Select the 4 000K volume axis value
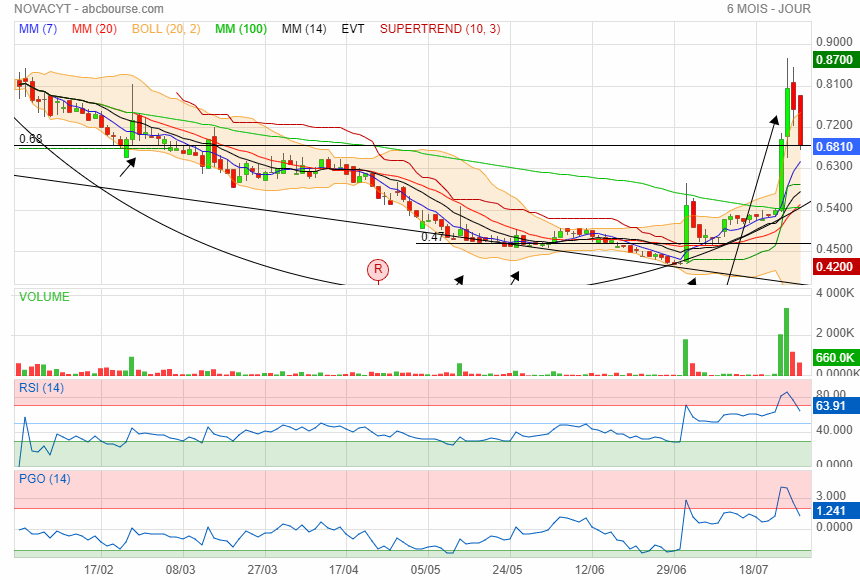Screen dimensions: 860x580 (835, 293)
